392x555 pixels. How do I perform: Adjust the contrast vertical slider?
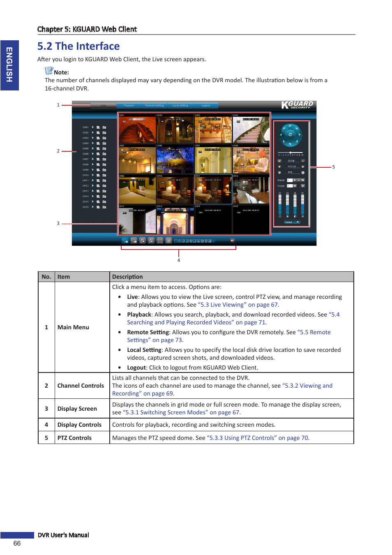coord(295,204)
